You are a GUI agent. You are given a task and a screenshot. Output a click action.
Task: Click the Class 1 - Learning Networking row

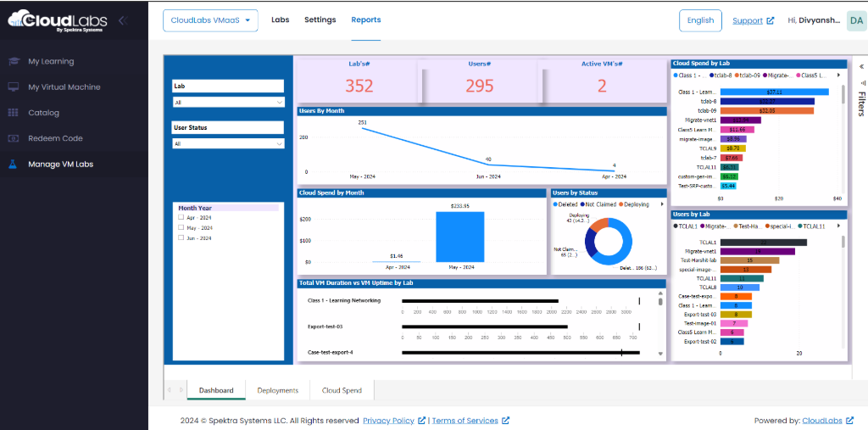(344, 300)
